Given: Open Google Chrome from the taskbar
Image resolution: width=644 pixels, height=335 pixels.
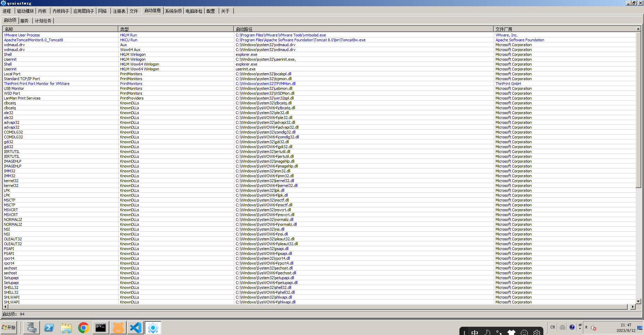Looking at the screenshot, I should pos(83,327).
